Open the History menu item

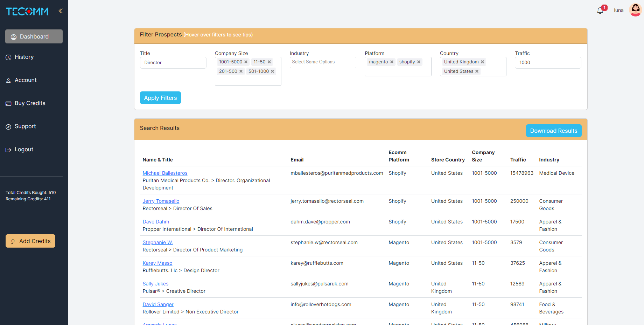[24, 57]
